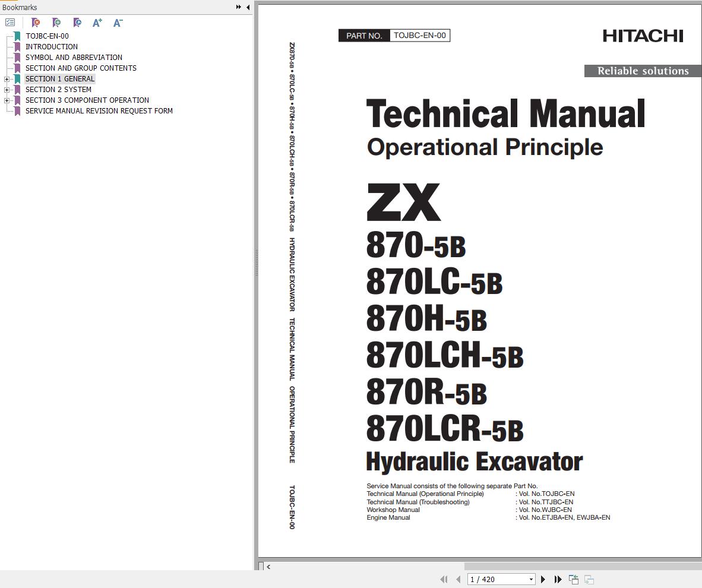Click the document horizontal scrollbar thumb
Screen dimensions: 702x588
point(583,567)
